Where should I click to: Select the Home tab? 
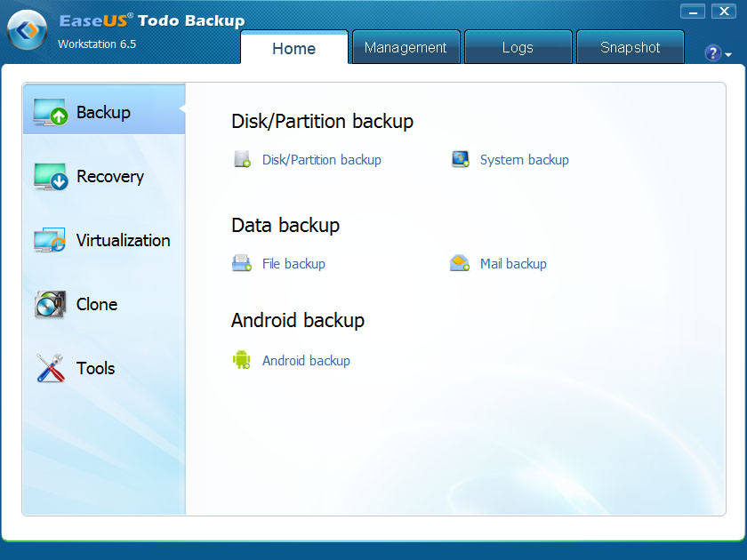[293, 49]
